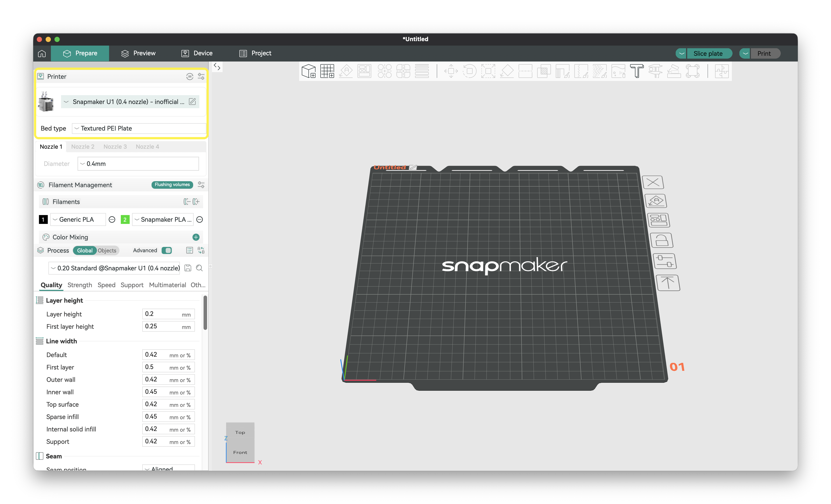Click the save process preset icon
831x504 pixels.
188,268
